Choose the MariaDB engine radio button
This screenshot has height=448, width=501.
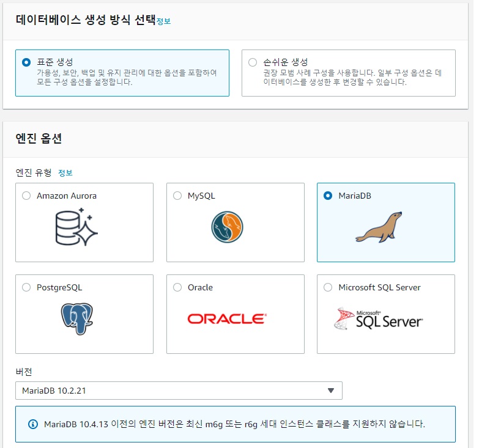pos(328,196)
